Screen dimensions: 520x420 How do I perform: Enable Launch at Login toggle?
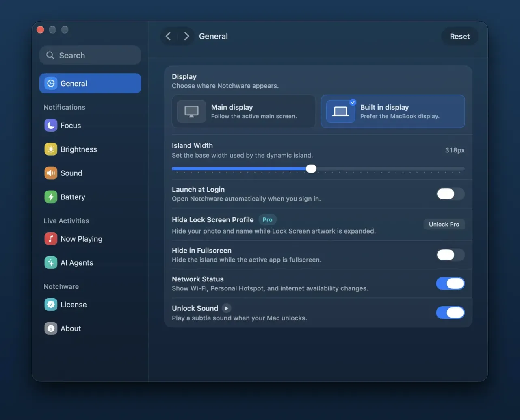click(x=450, y=194)
